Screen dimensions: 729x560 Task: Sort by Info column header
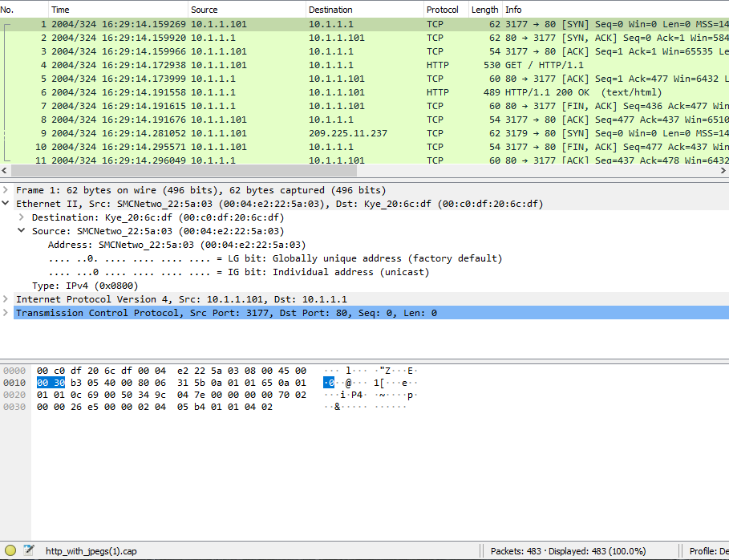[x=616, y=10]
